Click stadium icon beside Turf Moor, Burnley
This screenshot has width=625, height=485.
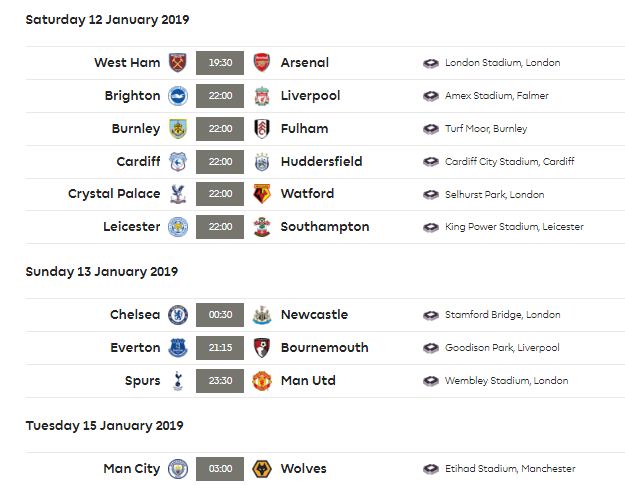point(431,129)
